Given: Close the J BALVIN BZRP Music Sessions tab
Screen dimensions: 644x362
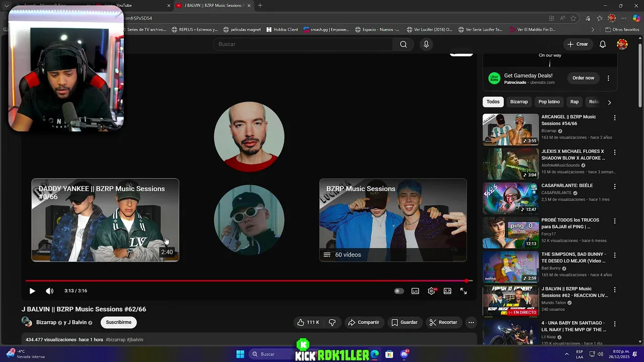Looking at the screenshot, I should coord(249,6).
